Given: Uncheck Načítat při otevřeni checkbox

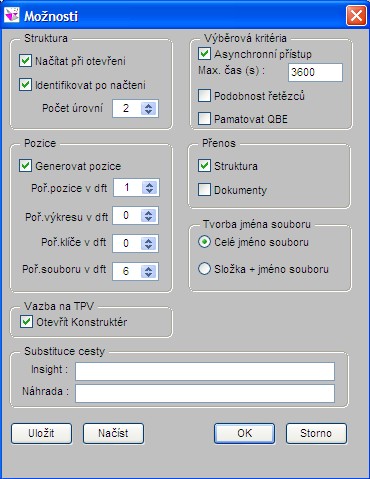Looking at the screenshot, I should coord(25,61).
